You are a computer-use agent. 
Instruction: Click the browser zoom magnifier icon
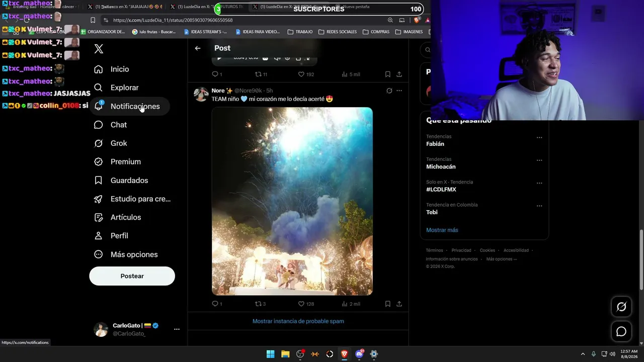[x=390, y=20]
